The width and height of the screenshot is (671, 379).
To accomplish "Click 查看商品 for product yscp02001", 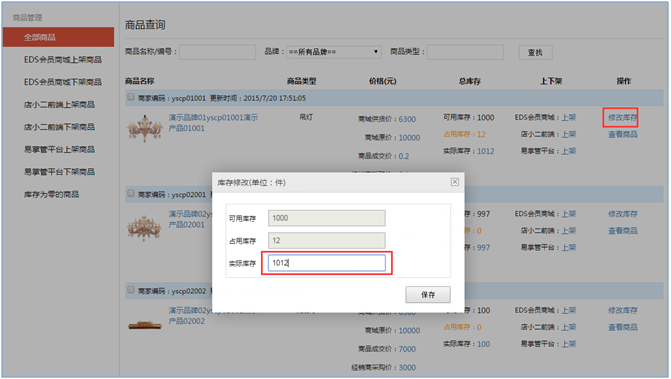I will pos(623,231).
